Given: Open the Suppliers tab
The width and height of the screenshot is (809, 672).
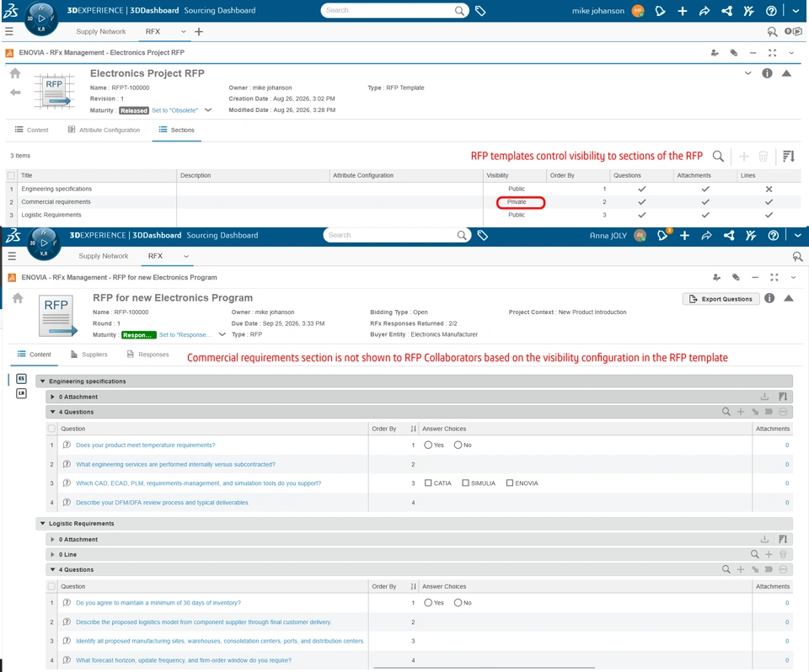Looking at the screenshot, I should coord(88,355).
